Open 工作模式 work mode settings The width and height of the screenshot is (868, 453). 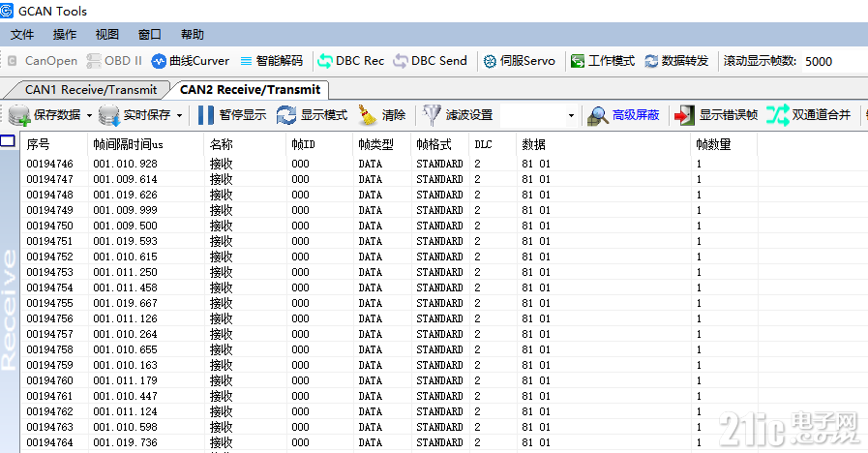pyautogui.click(x=602, y=61)
